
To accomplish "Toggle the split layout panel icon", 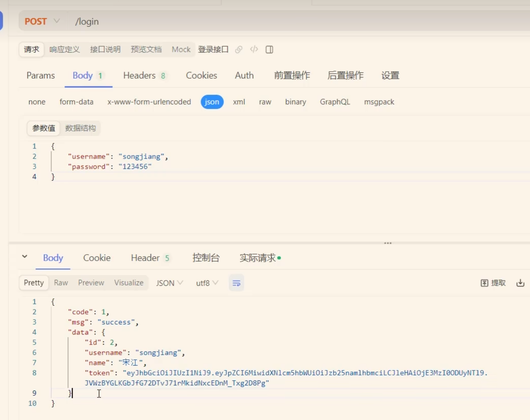I will click(269, 50).
